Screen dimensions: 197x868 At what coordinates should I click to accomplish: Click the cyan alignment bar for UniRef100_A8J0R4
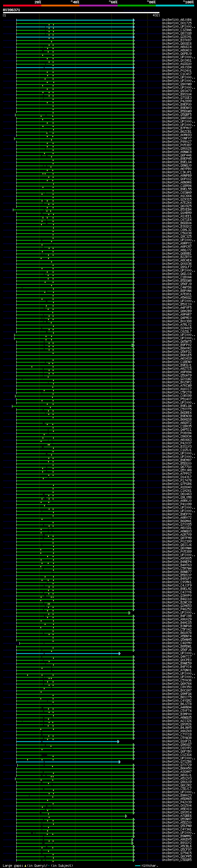pos(75,20)
